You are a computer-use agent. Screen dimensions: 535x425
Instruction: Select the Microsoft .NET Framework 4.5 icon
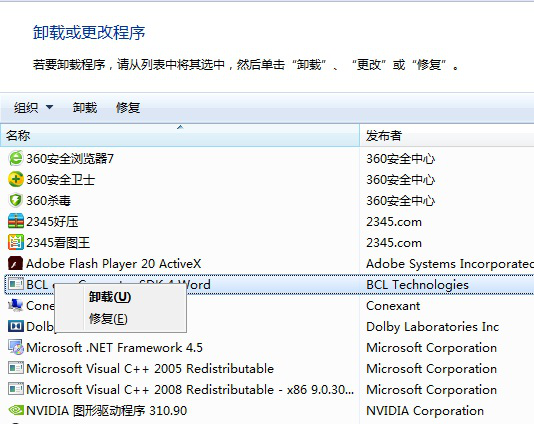click(x=16, y=347)
